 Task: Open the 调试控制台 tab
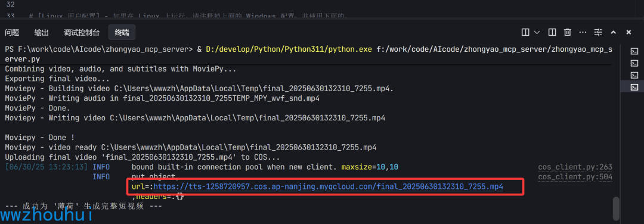point(82,32)
